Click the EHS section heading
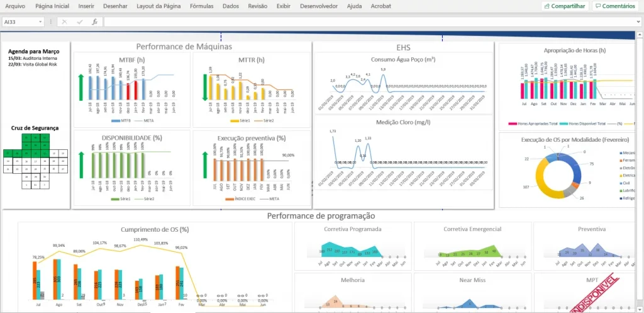 tap(403, 48)
